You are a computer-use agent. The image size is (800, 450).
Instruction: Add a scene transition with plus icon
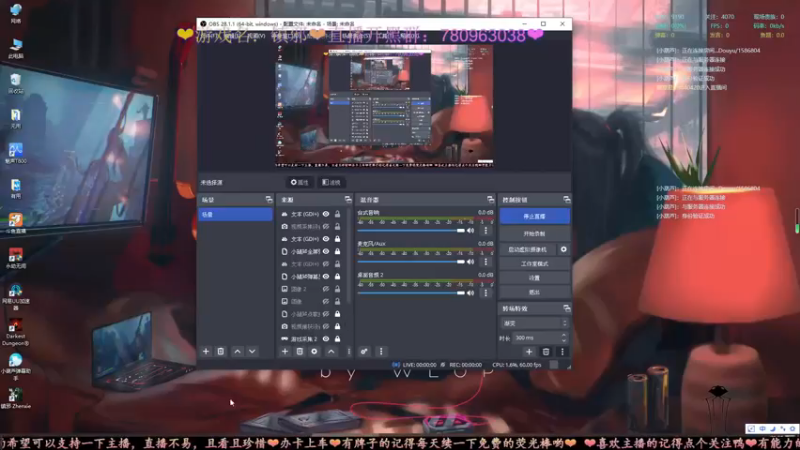pyautogui.click(x=529, y=352)
